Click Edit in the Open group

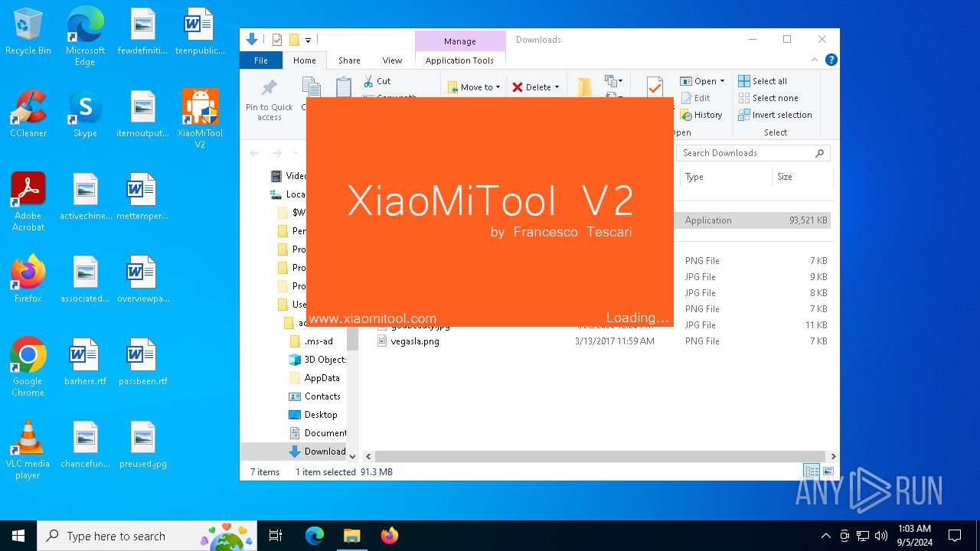click(x=695, y=98)
